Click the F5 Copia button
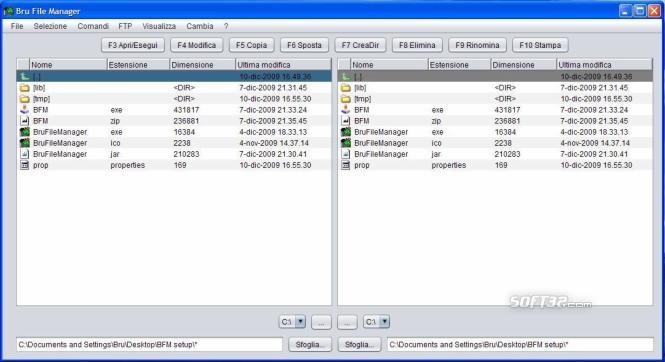 point(251,45)
